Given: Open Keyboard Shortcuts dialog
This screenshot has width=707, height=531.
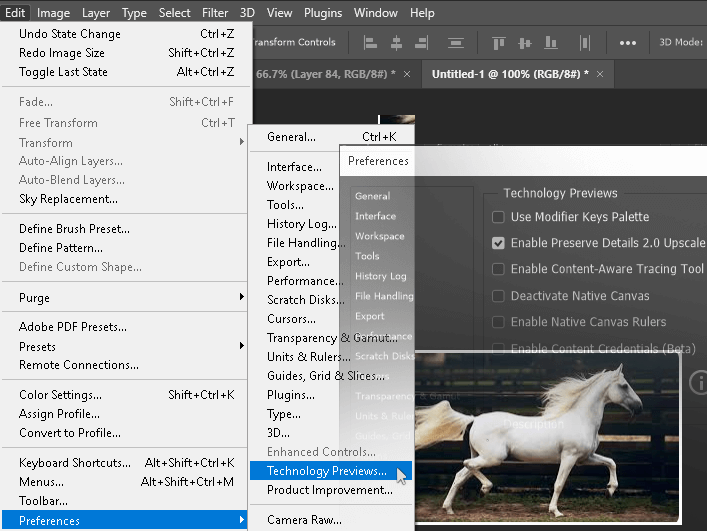Looking at the screenshot, I should click(x=126, y=462).
